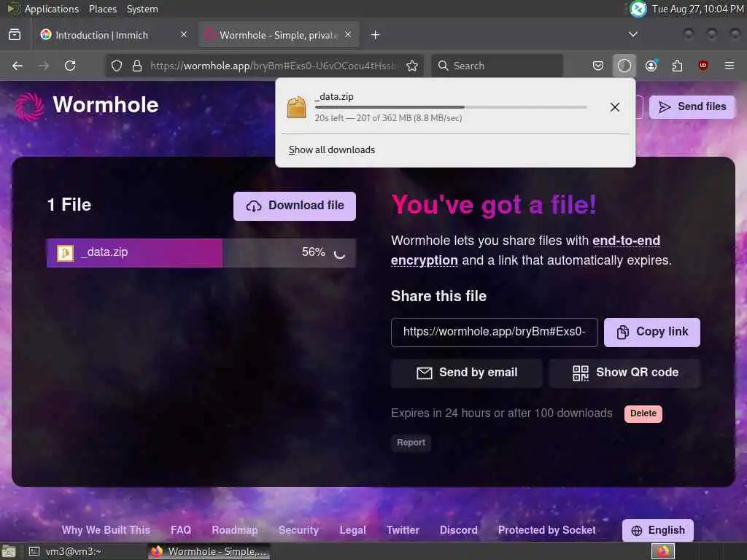Image resolution: width=747 pixels, height=560 pixels.
Task: Click the download progress bar for _data.zip
Action: (x=451, y=107)
